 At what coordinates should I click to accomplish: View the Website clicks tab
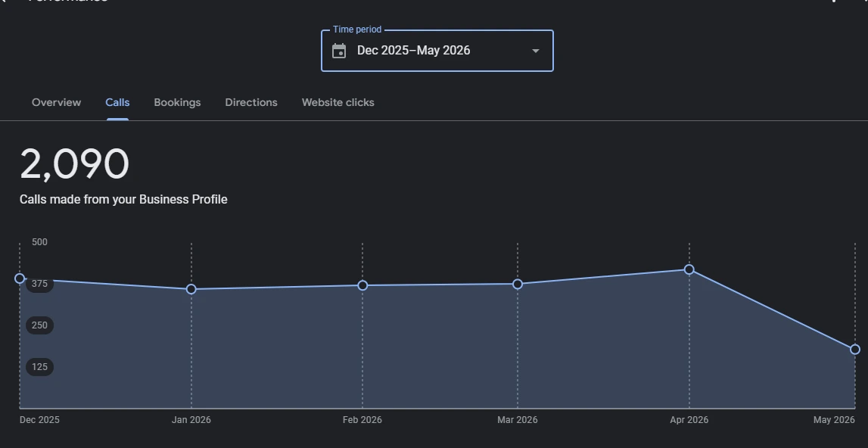coord(338,102)
